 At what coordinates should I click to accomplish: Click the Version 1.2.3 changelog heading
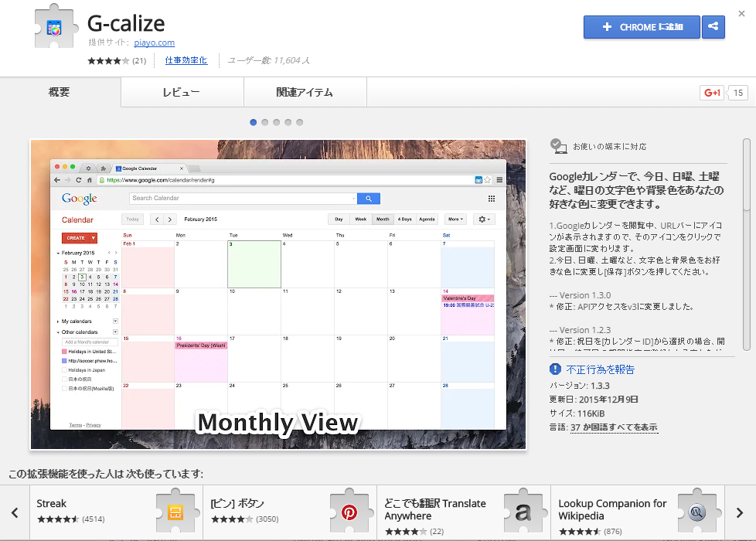point(580,330)
